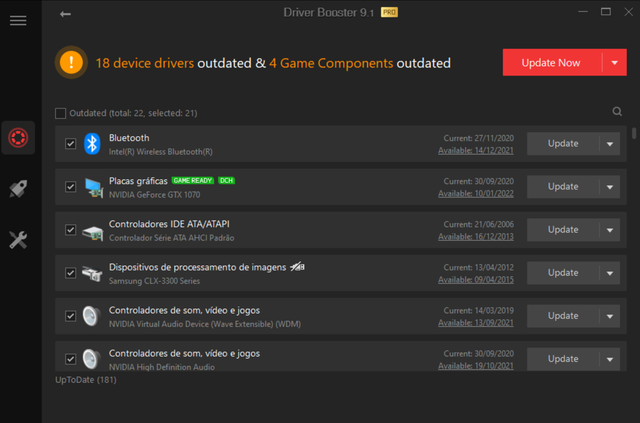Screen dimensions: 640x423
Task: Click the search magnifier icon
Action: 617,111
